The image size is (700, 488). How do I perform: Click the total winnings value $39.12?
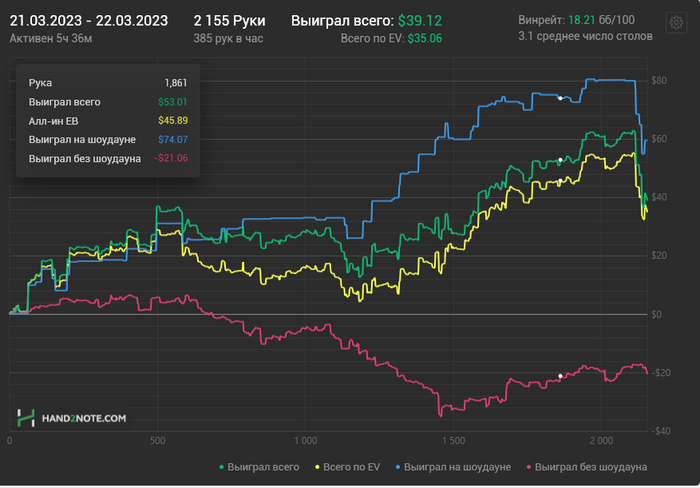point(420,21)
